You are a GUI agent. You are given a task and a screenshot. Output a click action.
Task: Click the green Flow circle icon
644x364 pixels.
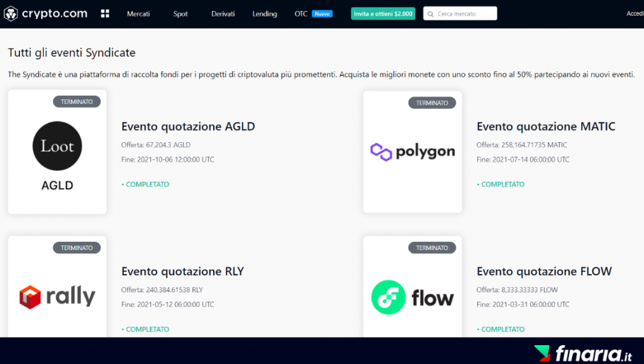point(389,297)
